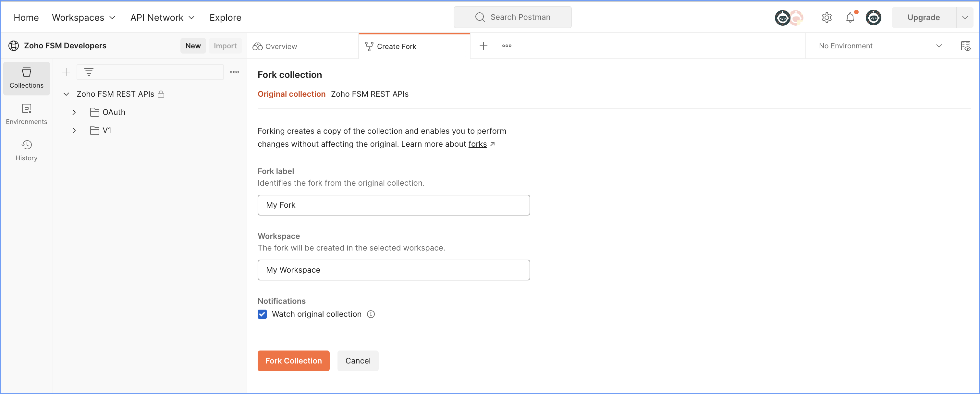Click the Search Postman bar

pyautogui.click(x=512, y=17)
